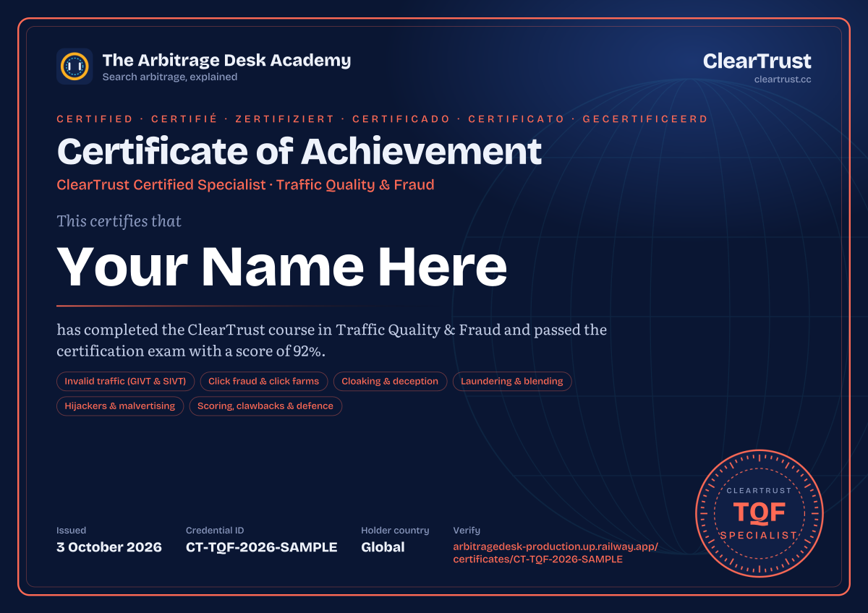Click the ClearTrust brand name
Screen dimensions: 868x613
point(757,61)
